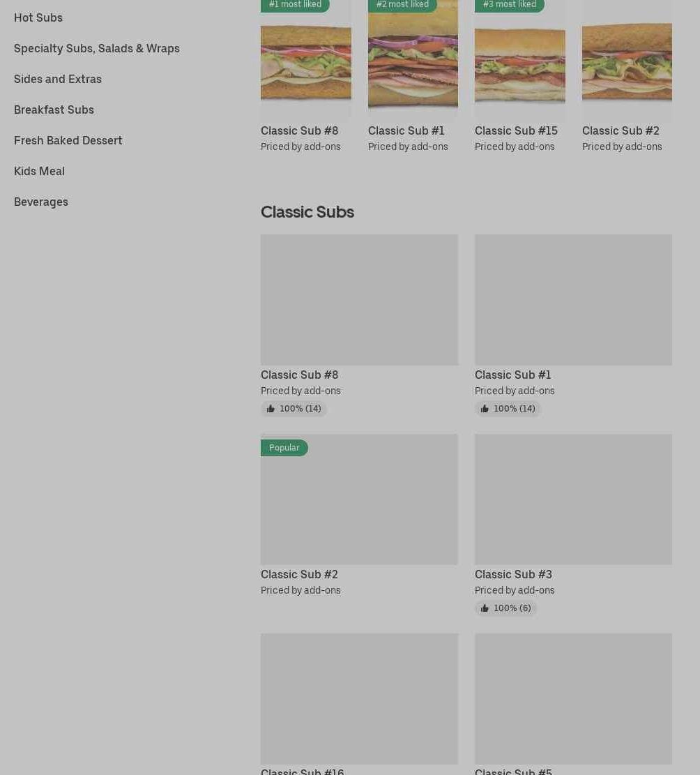700x775 pixels.
Task: Click the #3 most liked badge
Action: tap(510, 5)
